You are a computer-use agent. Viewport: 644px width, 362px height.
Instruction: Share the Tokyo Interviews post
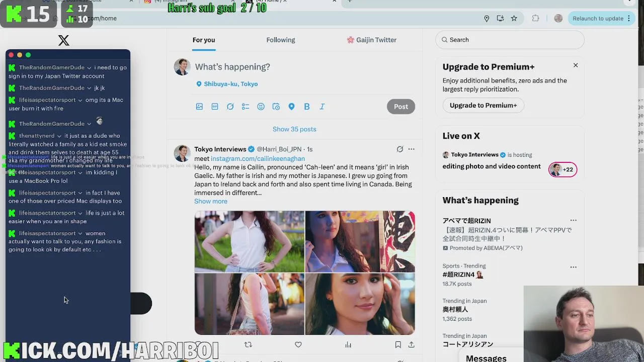[x=412, y=345]
